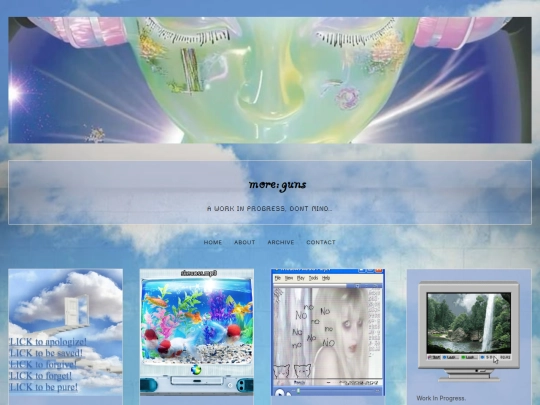The image size is (540, 405).
Task: Click the 'Work In Progress.' caption text
Action: [x=441, y=398]
